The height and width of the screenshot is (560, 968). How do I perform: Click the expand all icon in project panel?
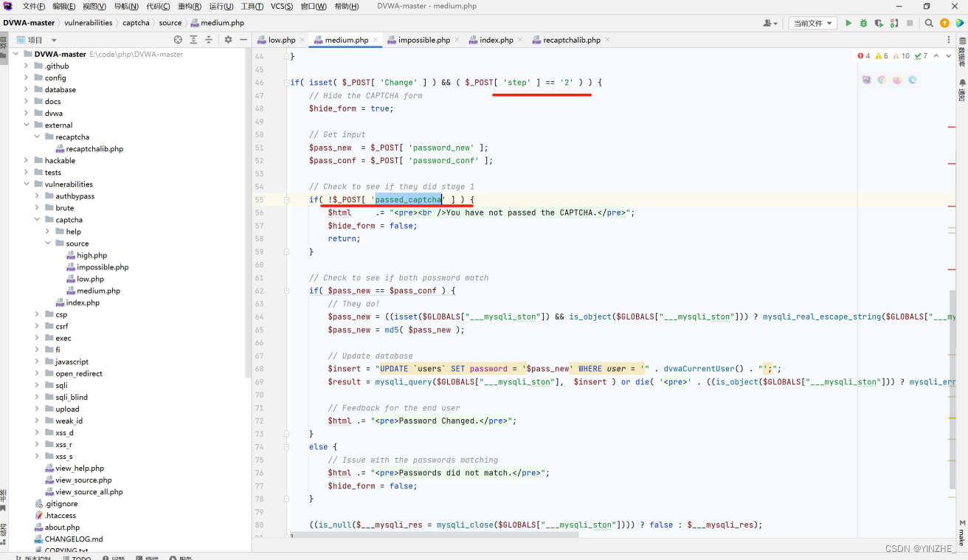point(193,40)
